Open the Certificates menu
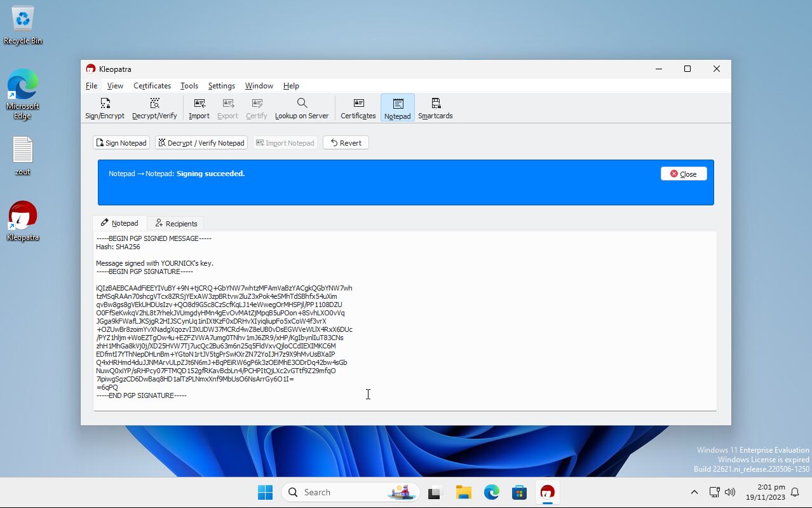The height and width of the screenshot is (508, 812). [x=152, y=86]
